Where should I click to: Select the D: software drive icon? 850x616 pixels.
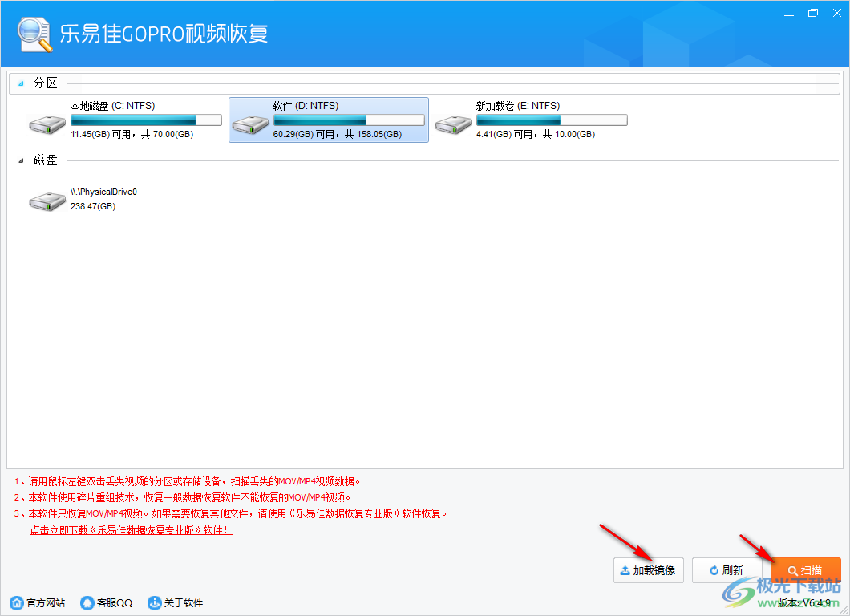[250, 124]
